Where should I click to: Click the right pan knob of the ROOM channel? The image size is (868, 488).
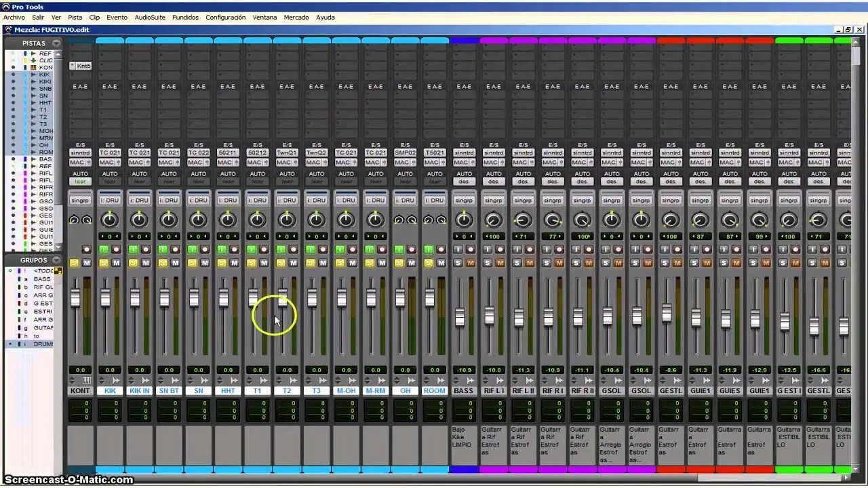440,220
